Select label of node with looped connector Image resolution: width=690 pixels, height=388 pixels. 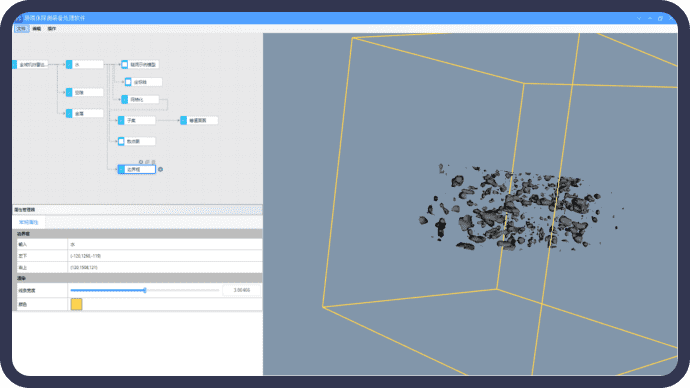[x=137, y=99]
